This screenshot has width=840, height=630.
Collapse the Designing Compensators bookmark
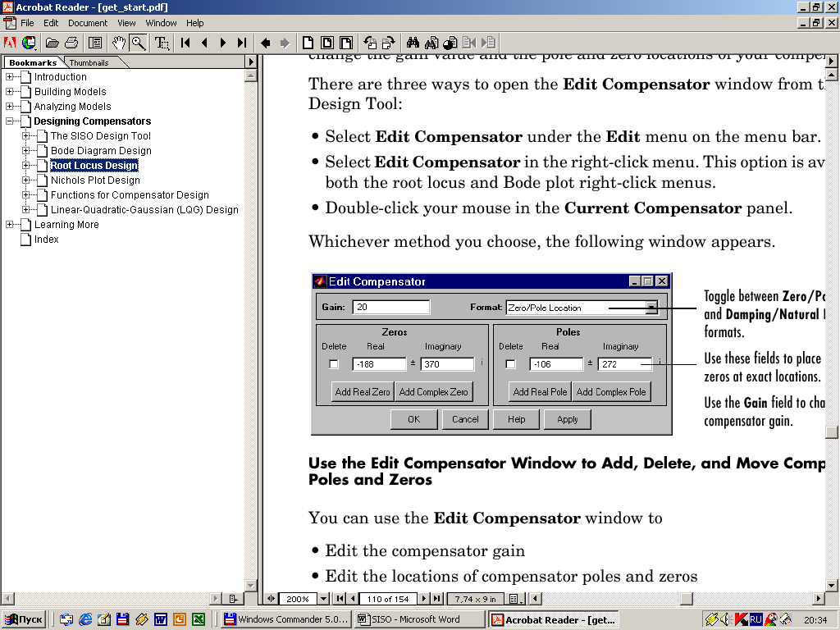[10, 121]
